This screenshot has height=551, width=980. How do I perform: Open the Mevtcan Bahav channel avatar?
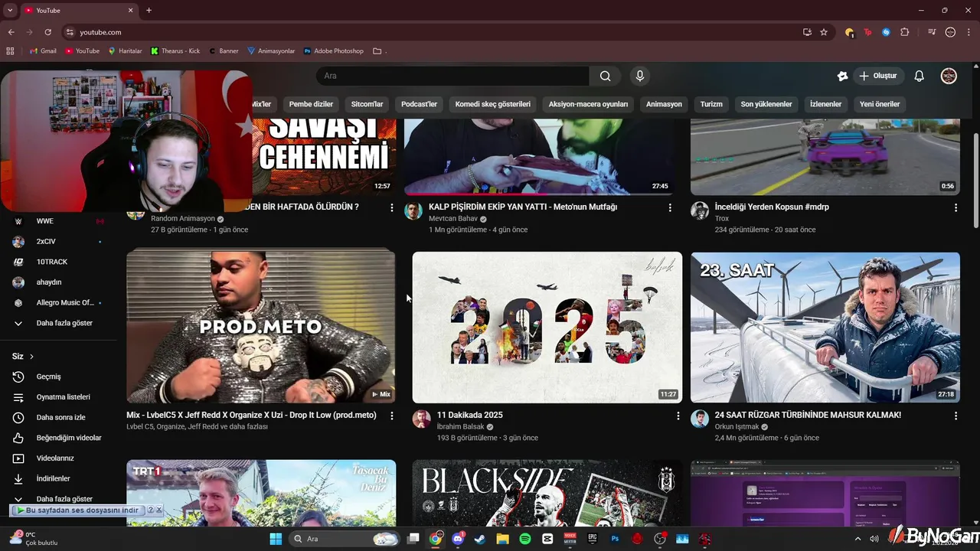413,211
